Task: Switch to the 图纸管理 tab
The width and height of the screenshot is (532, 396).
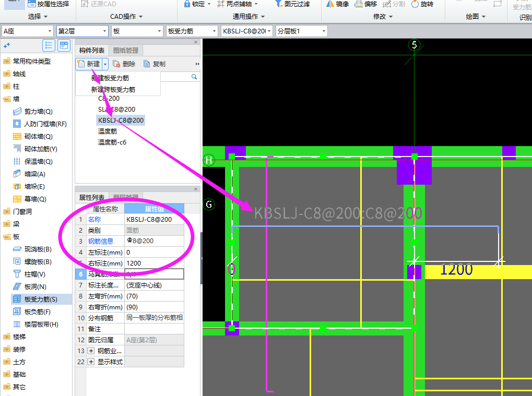Action: click(x=126, y=51)
